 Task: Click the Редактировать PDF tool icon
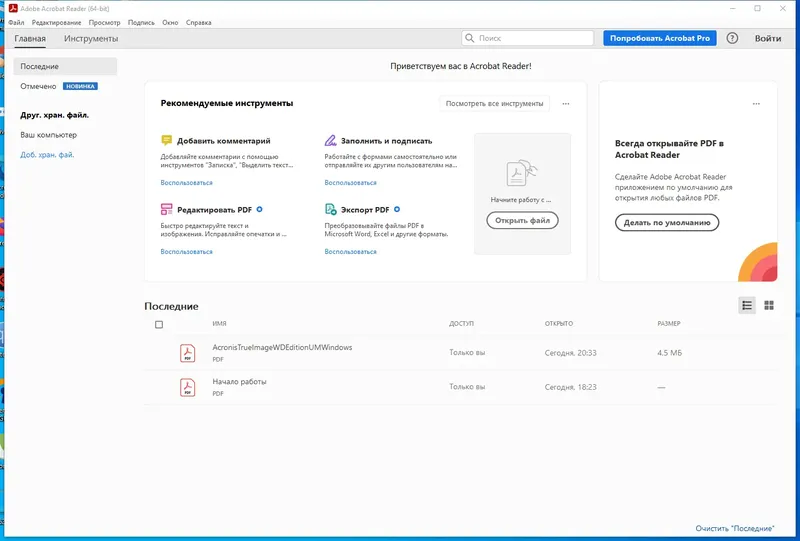pyautogui.click(x=166, y=209)
